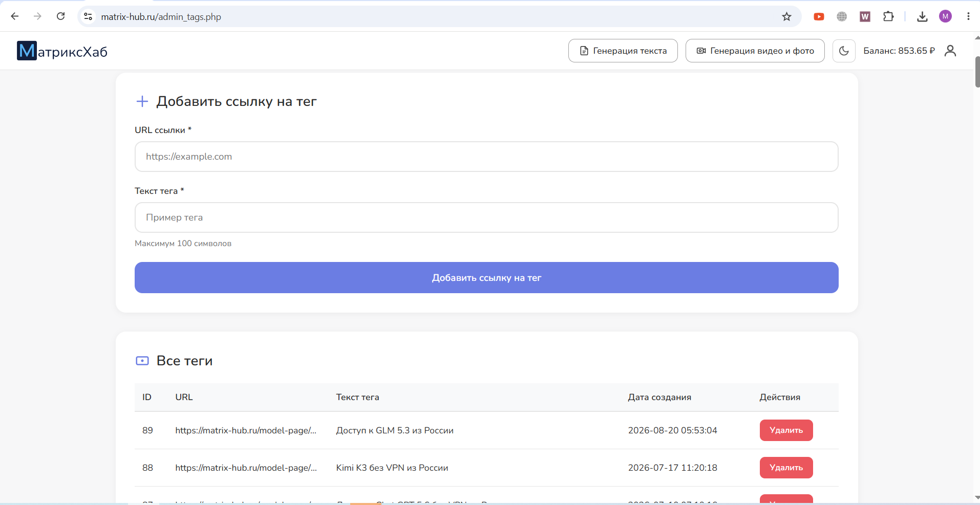Show browser downloads
The image size is (980, 505).
922,16
